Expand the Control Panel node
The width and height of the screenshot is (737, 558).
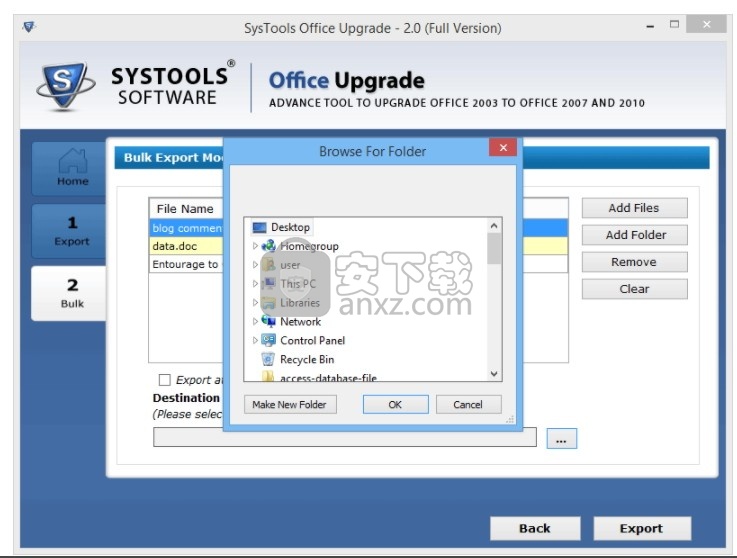tap(255, 340)
